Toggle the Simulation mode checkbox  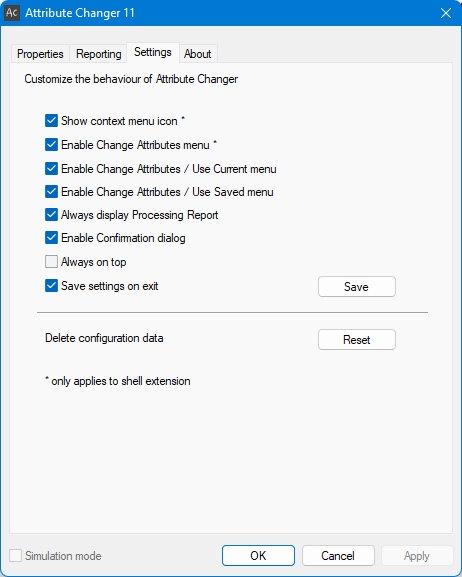pyautogui.click(x=15, y=556)
